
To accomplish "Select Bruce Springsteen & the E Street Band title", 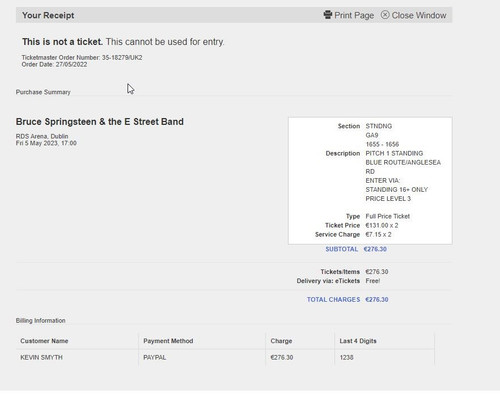I will 100,122.
